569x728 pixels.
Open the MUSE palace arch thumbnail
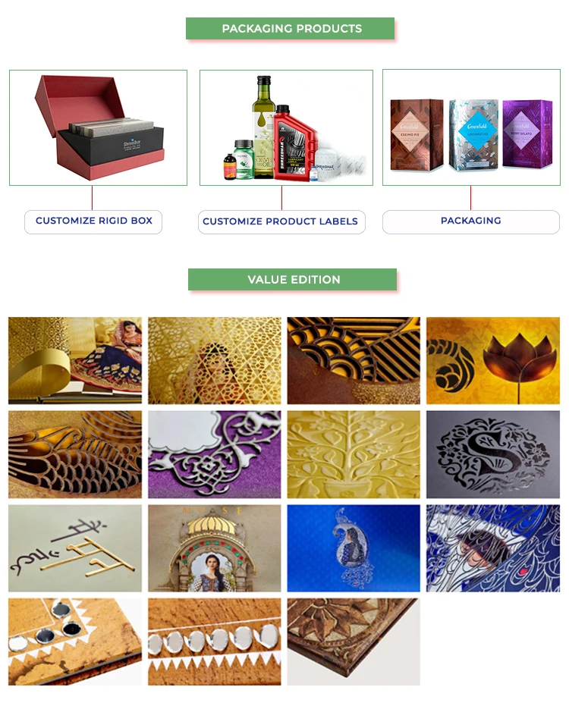click(x=215, y=548)
